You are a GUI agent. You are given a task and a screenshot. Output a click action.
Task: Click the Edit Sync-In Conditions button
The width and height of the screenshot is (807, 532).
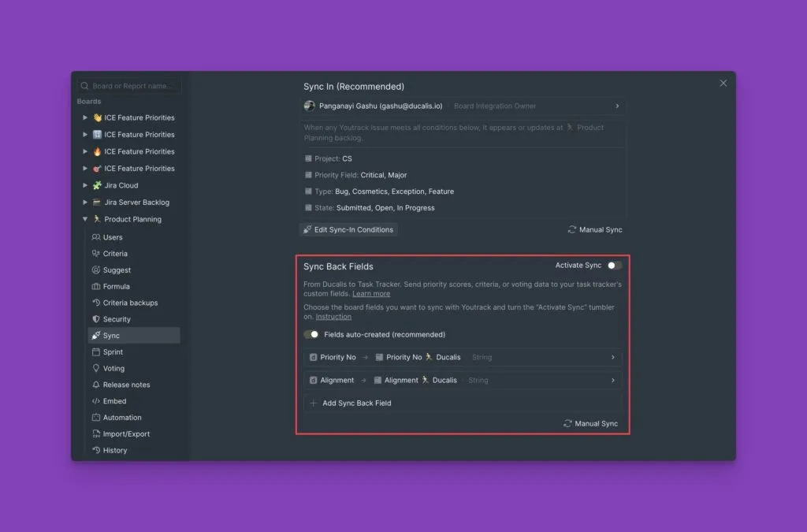(x=348, y=229)
